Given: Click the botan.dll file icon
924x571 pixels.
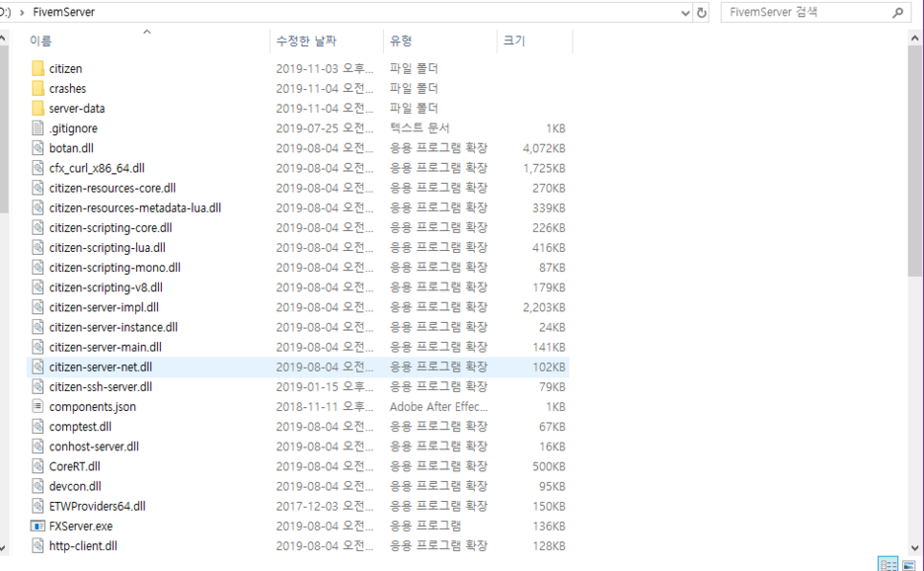Looking at the screenshot, I should (x=38, y=148).
